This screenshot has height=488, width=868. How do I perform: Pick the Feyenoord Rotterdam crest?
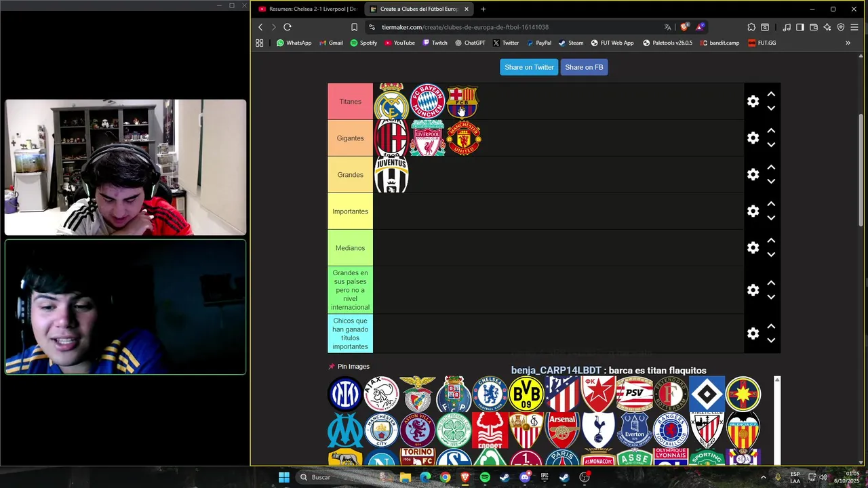[x=671, y=394]
